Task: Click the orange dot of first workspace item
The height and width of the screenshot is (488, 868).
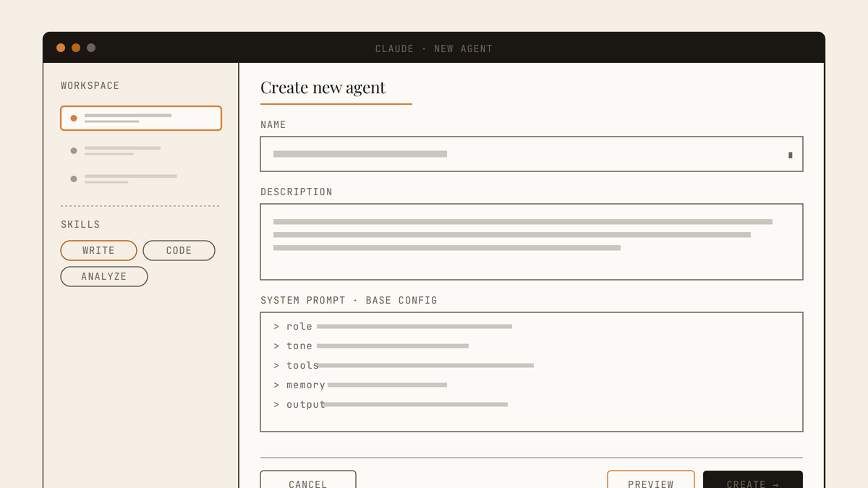Action: coord(74,118)
